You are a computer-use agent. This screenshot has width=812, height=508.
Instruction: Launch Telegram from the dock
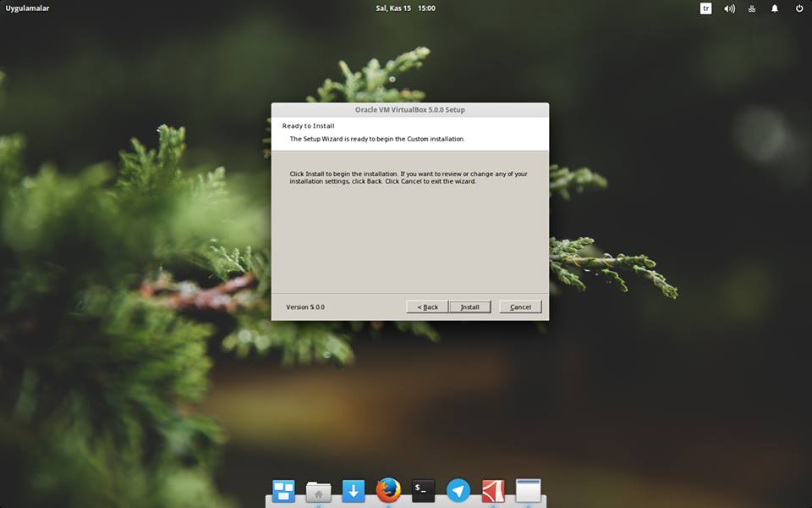tap(458, 490)
